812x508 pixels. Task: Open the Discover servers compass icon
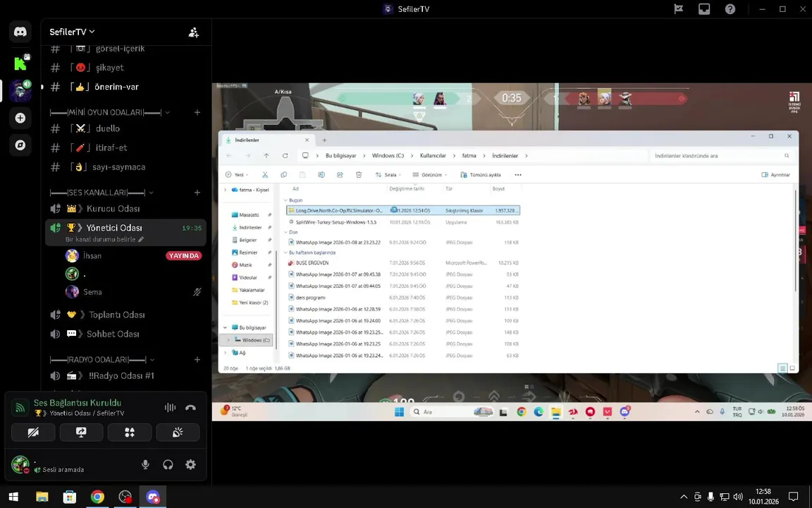(x=20, y=145)
